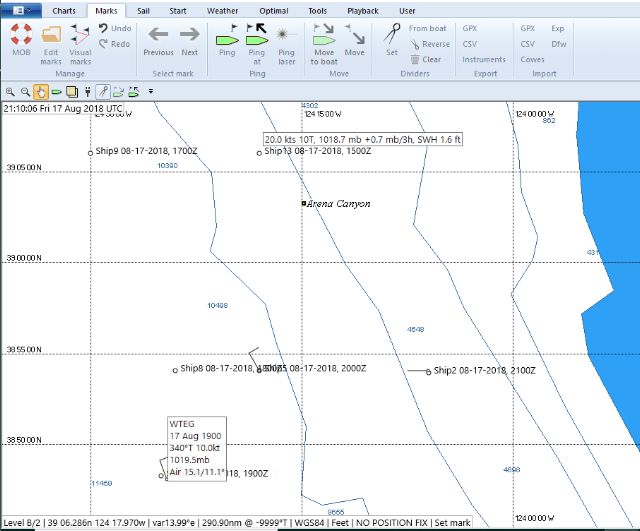
Task: Zoom out with magnifier minus
Action: coord(25,92)
